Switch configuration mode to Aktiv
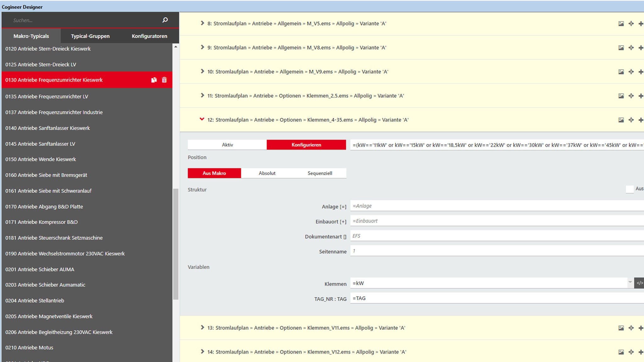Screen dimensions: 644x362 tap(227, 145)
